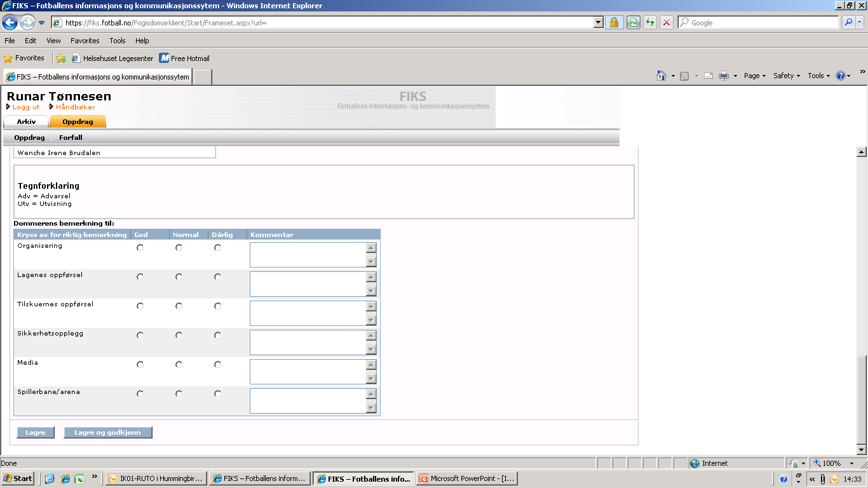Open the File menu

[x=10, y=41]
